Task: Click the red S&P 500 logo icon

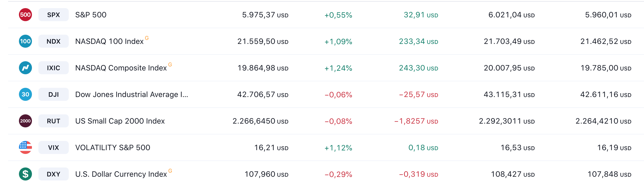Action: click(25, 15)
